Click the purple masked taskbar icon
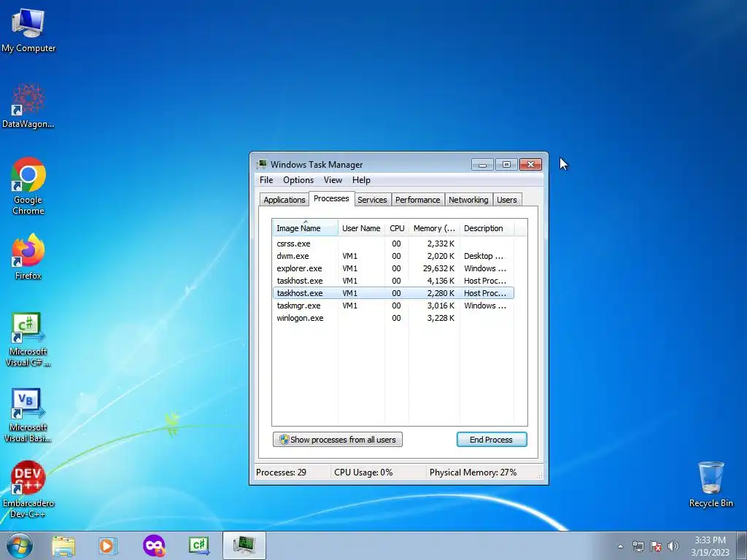Image resolution: width=747 pixels, height=560 pixels. click(x=153, y=545)
